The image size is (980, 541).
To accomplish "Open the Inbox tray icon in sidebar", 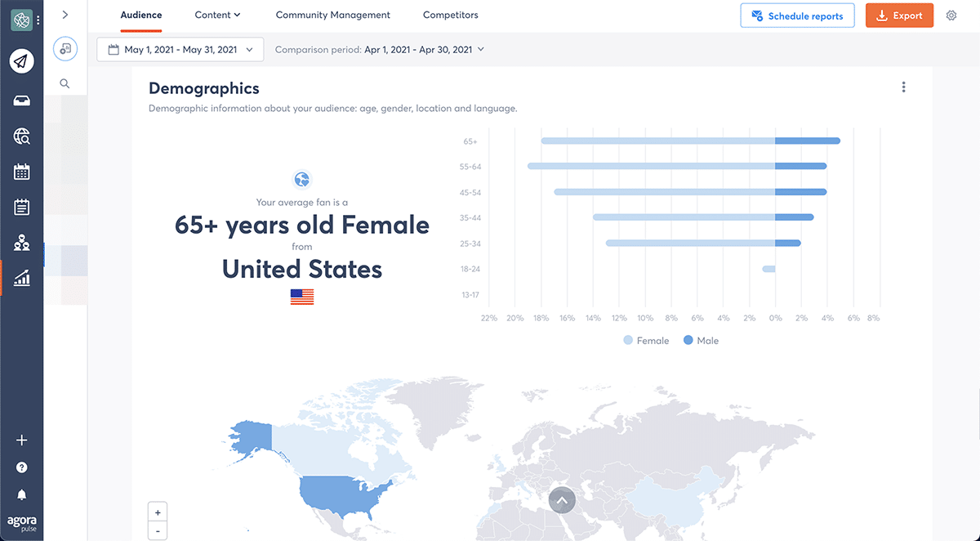I will coord(22,101).
